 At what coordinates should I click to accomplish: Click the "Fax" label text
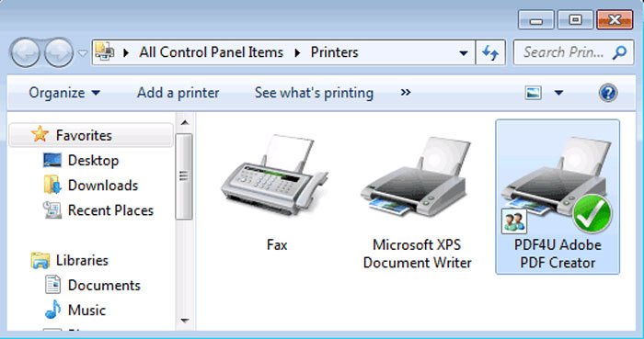(x=277, y=244)
